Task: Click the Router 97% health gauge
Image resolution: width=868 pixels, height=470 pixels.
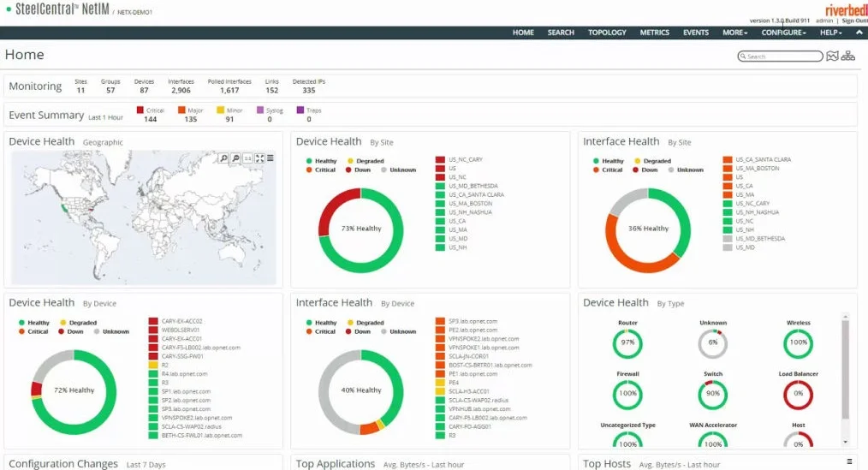Action: tap(627, 343)
